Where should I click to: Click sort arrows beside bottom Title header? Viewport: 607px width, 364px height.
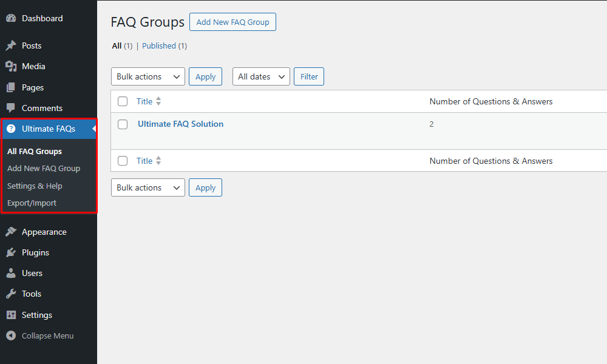click(158, 161)
